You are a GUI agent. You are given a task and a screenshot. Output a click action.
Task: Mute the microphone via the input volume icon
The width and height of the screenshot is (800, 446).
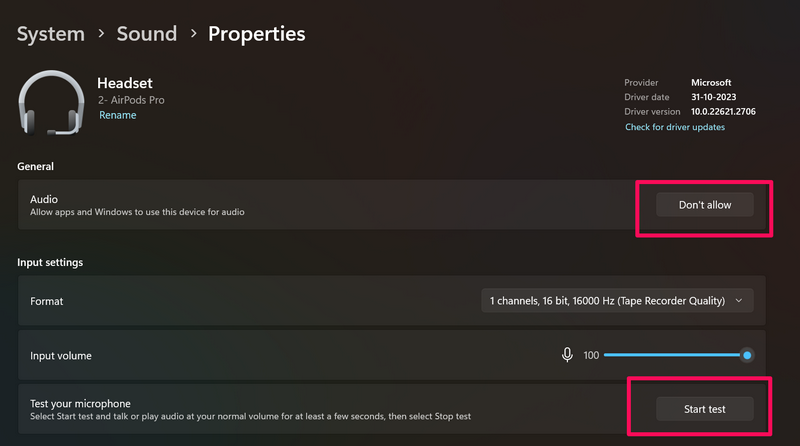point(567,355)
